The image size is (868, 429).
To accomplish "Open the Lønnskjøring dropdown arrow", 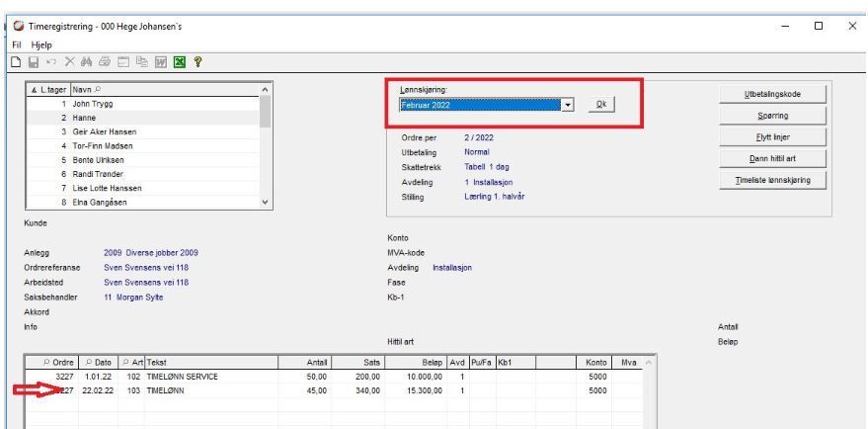I will tap(568, 106).
